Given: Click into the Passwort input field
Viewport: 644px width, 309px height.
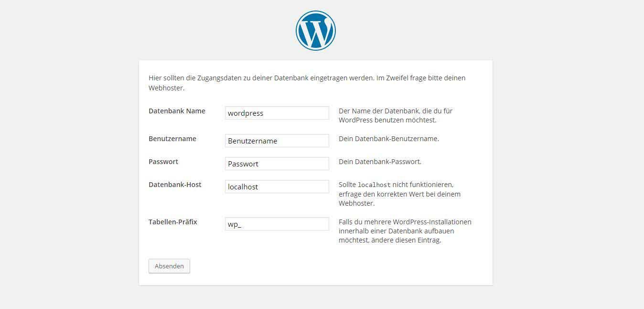Looking at the screenshot, I should [x=277, y=164].
